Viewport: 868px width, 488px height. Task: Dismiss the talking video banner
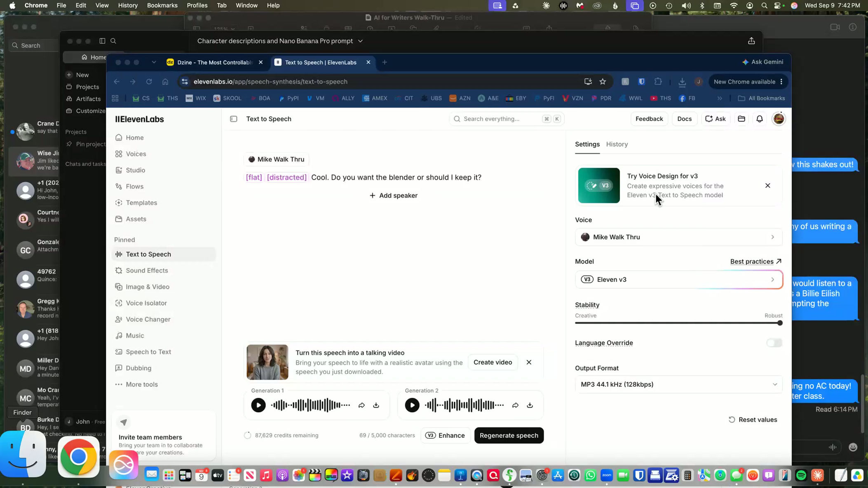pyautogui.click(x=529, y=362)
